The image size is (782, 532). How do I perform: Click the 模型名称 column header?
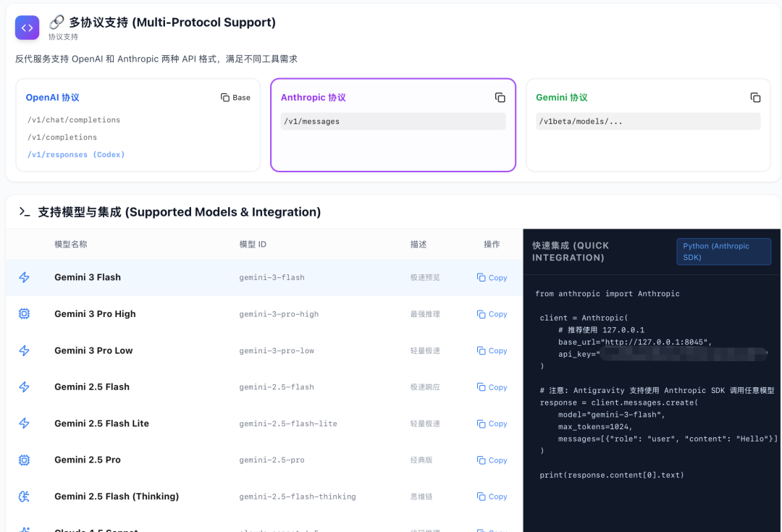[x=71, y=245]
